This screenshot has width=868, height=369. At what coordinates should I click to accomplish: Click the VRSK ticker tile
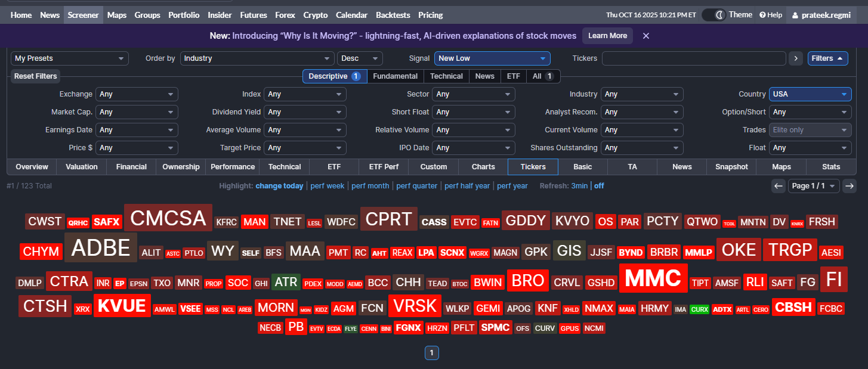click(415, 306)
